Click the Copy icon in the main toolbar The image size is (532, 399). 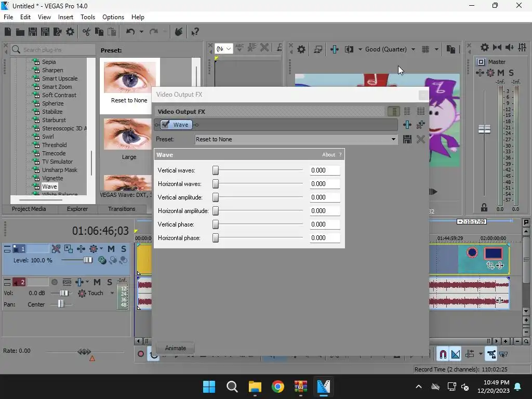point(99,32)
